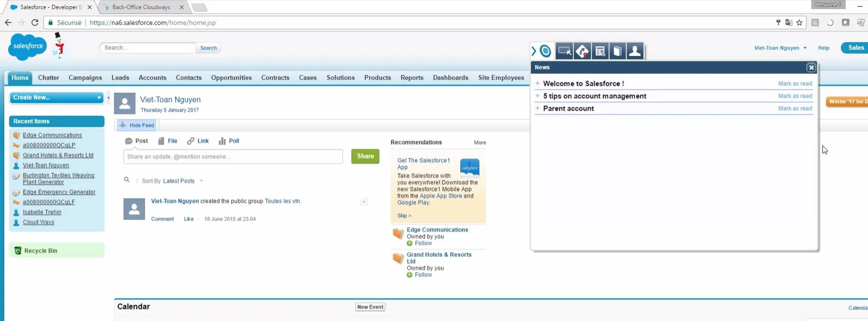Open the Accounts tab
Image resolution: width=868 pixels, height=321 pixels.
click(x=152, y=77)
